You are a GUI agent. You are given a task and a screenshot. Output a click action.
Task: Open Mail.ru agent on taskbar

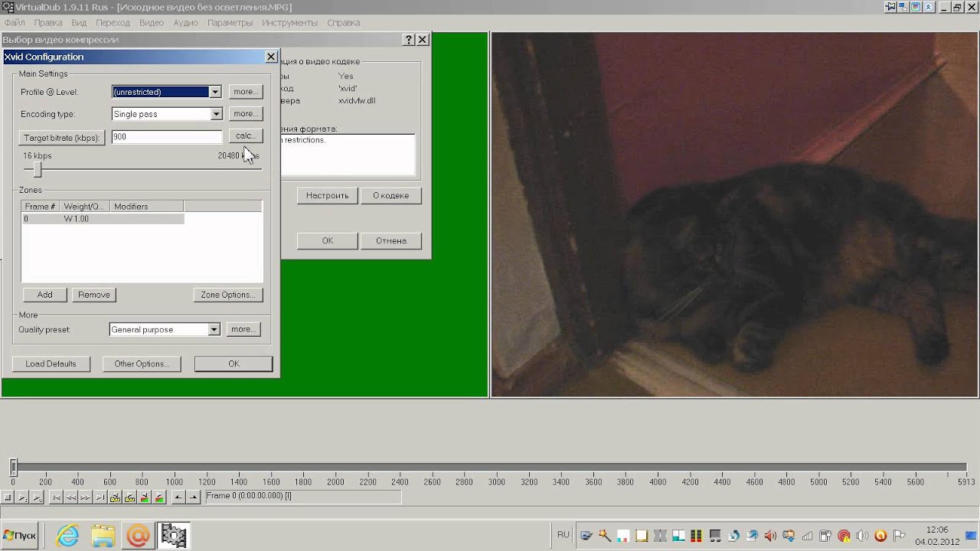point(139,536)
